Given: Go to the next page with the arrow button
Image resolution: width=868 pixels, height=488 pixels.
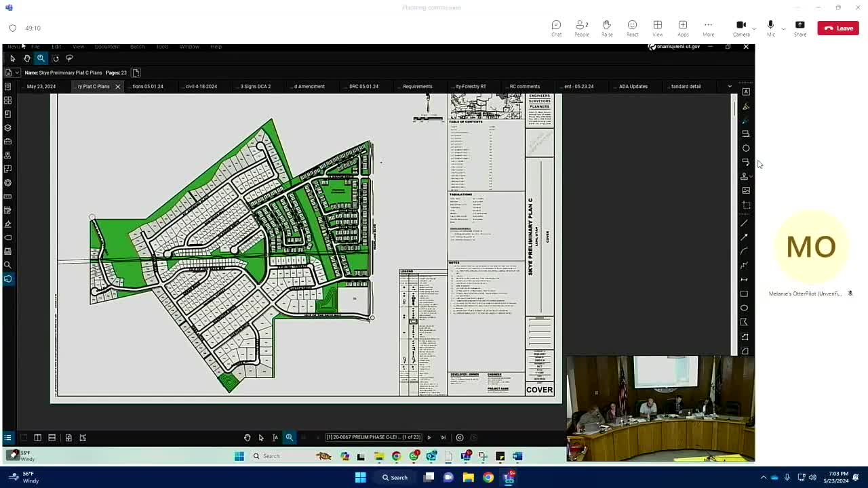Looking at the screenshot, I should click(x=429, y=437).
